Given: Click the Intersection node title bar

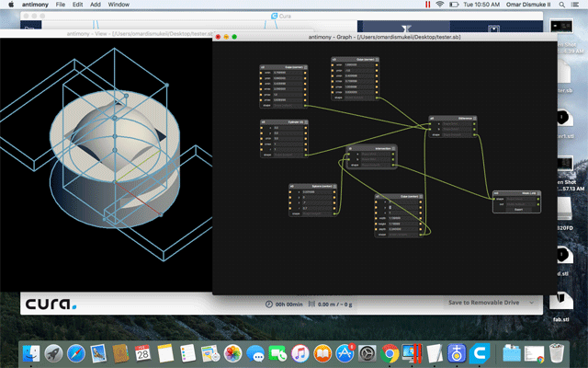Looking at the screenshot, I should click(x=371, y=149).
